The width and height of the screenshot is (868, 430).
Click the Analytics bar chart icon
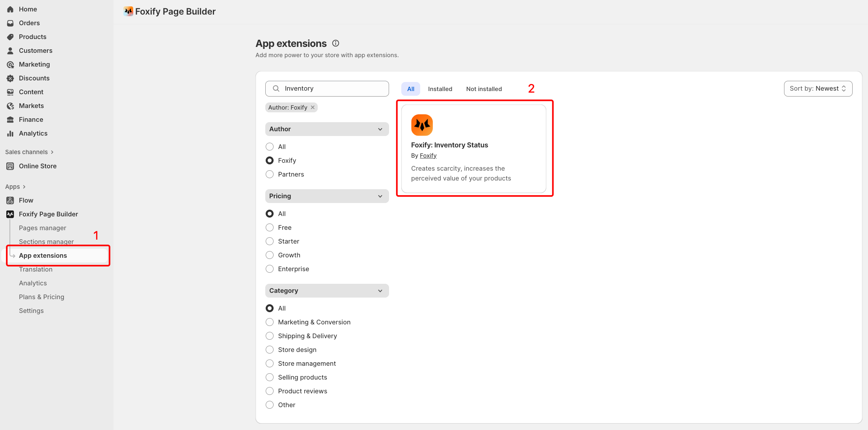(x=10, y=133)
